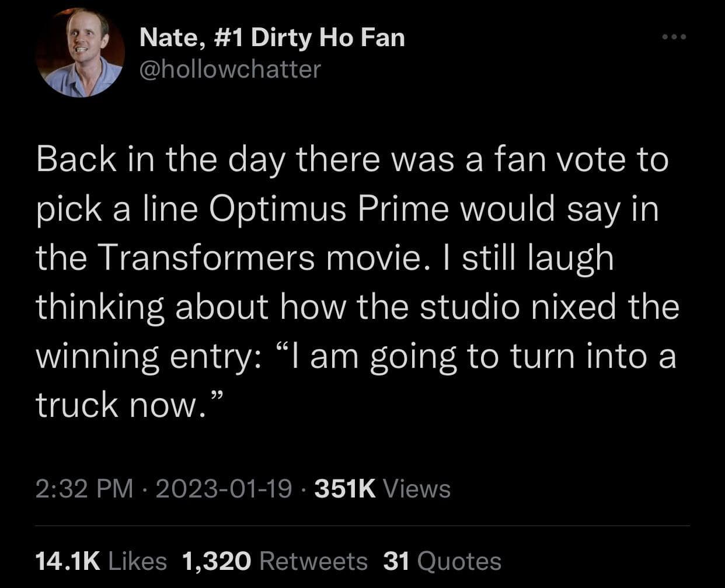Click the 2:32 PM timestamp
This screenshot has width=725, height=588.
[84, 488]
